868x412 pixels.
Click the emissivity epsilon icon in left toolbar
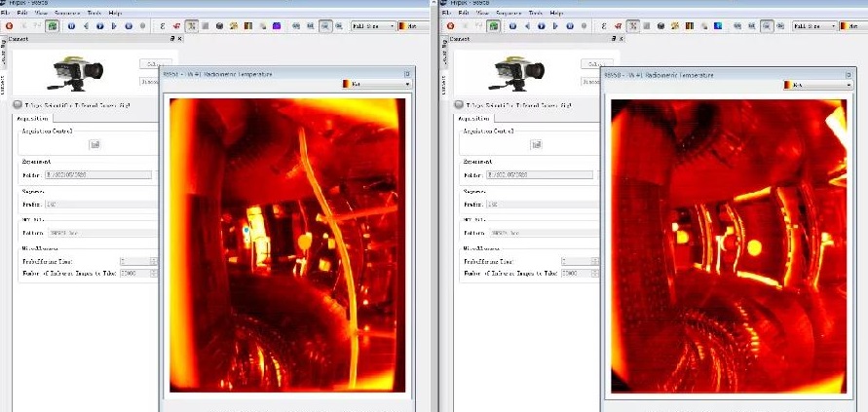[161, 25]
